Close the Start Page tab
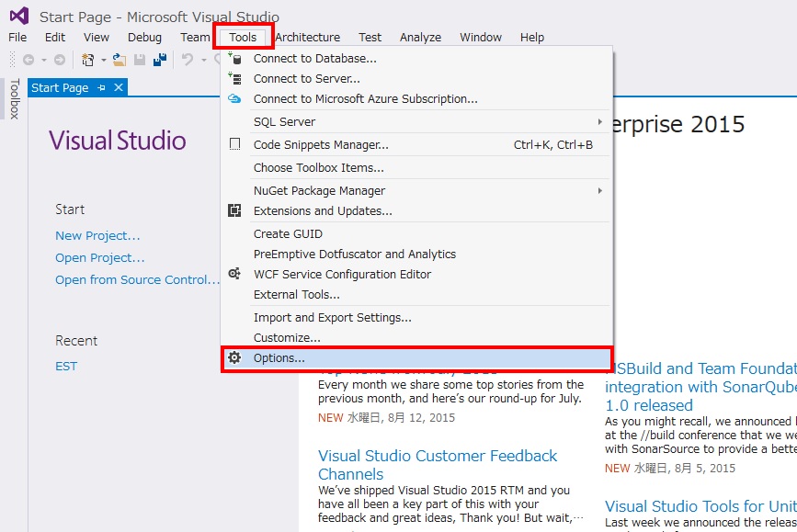 click(119, 88)
